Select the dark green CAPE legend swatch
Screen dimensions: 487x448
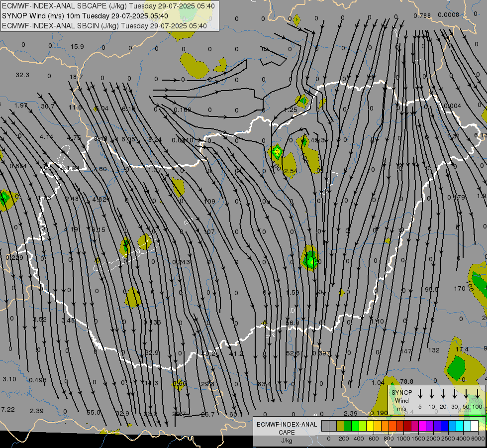(x=348, y=426)
